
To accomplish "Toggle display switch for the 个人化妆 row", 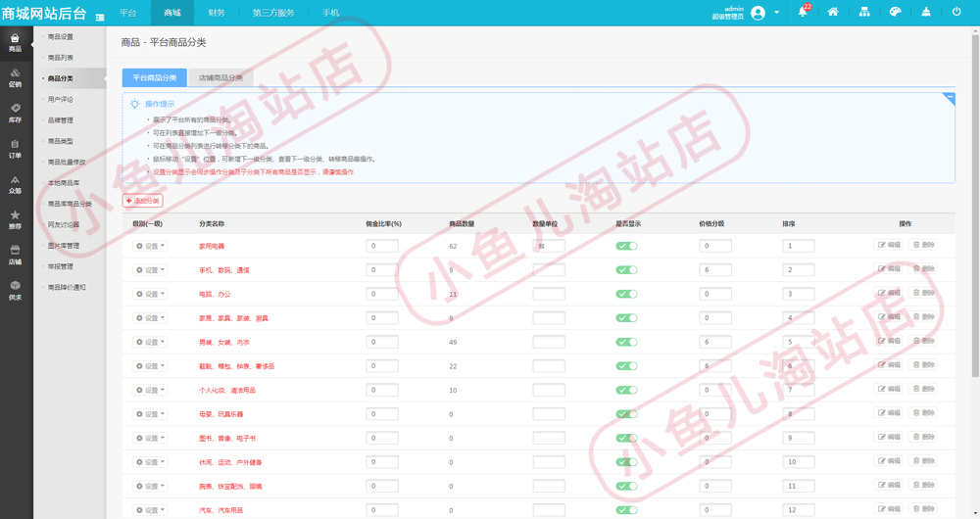I will point(626,390).
